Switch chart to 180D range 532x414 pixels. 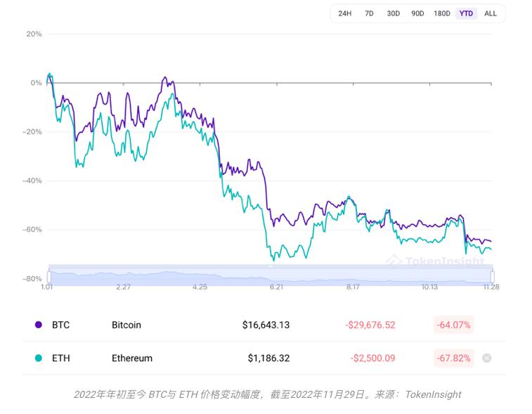pos(441,13)
